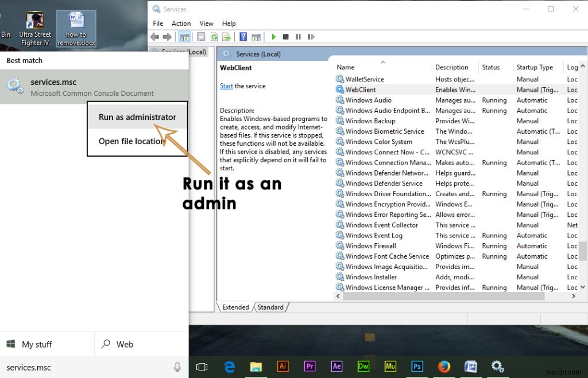This screenshot has width=588, height=378.
Task: Open Help using the question mark icon
Action: click(x=243, y=37)
